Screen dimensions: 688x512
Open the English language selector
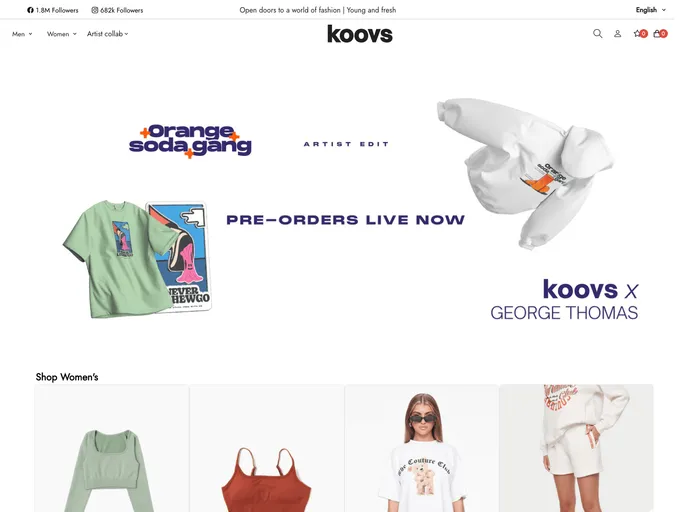(650, 10)
